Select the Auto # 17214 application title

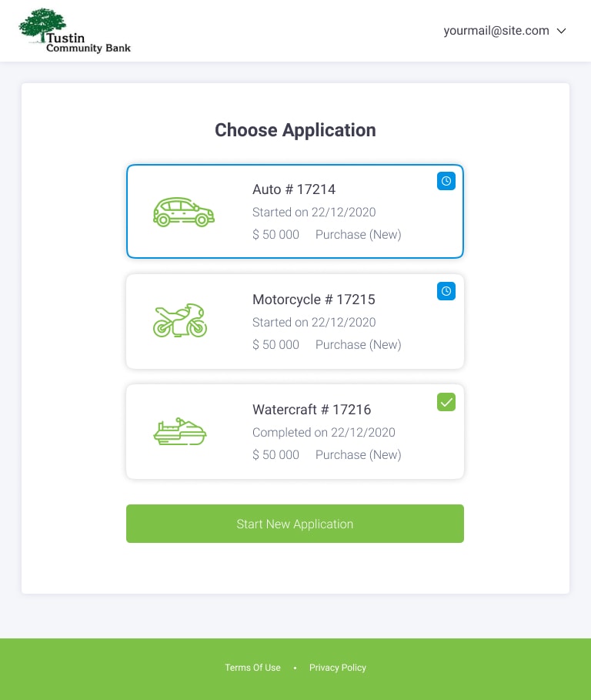click(294, 189)
